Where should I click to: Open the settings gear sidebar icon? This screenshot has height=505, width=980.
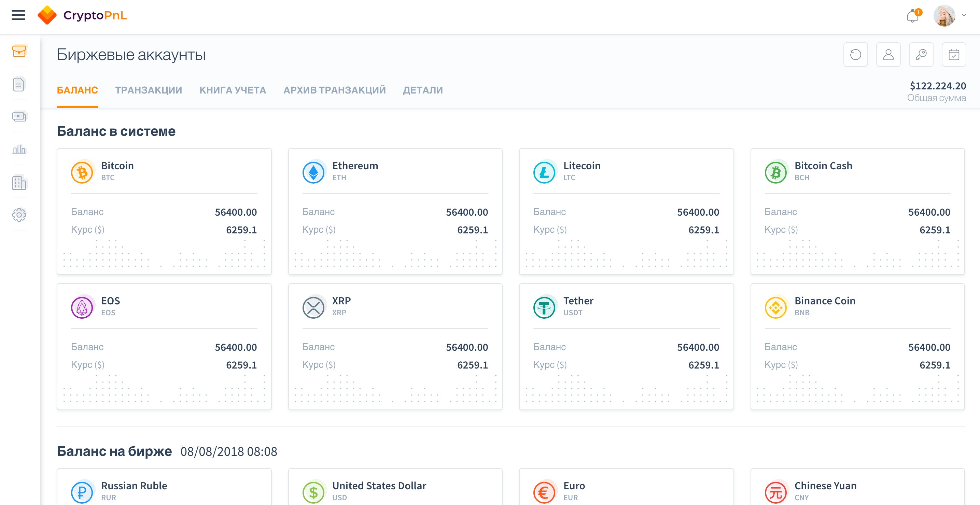[x=19, y=215]
